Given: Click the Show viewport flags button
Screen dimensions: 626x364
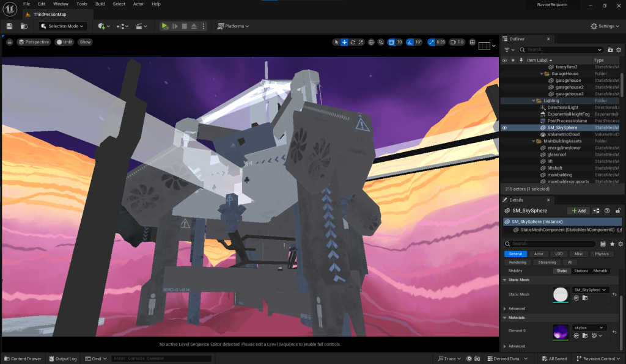Looking at the screenshot, I should [x=85, y=42].
